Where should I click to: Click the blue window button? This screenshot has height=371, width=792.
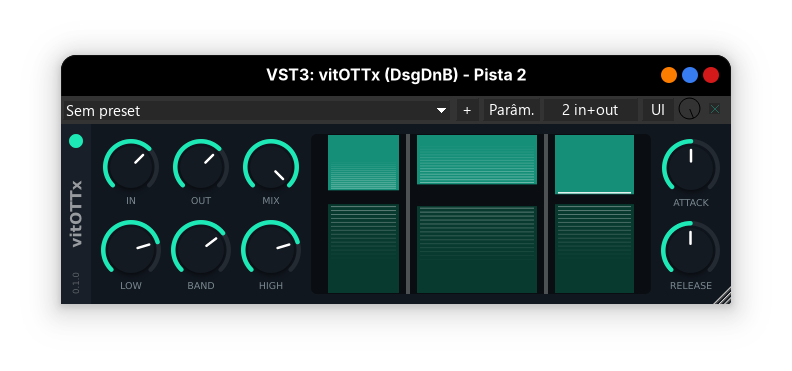[690, 75]
